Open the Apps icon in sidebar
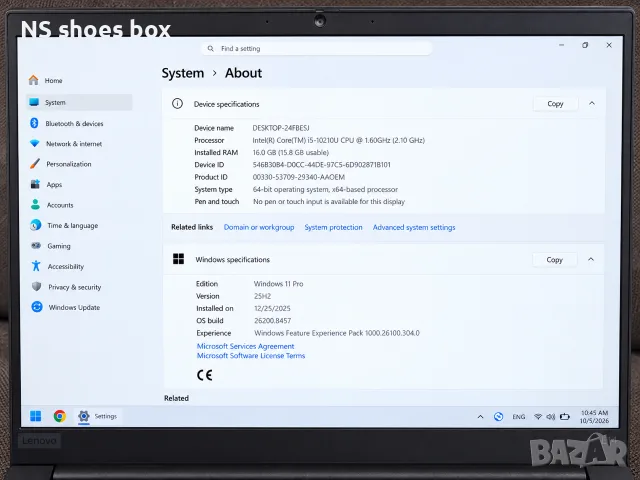 coord(35,184)
